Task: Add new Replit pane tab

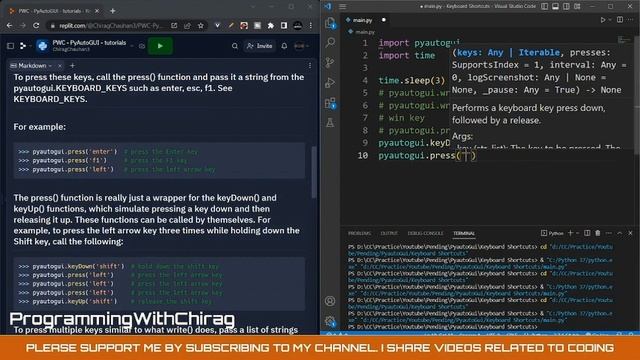Action: 72,65
